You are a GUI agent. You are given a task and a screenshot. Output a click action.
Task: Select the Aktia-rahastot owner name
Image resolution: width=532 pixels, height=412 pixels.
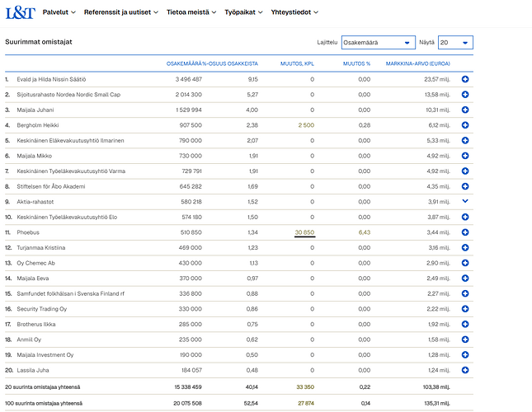35,202
